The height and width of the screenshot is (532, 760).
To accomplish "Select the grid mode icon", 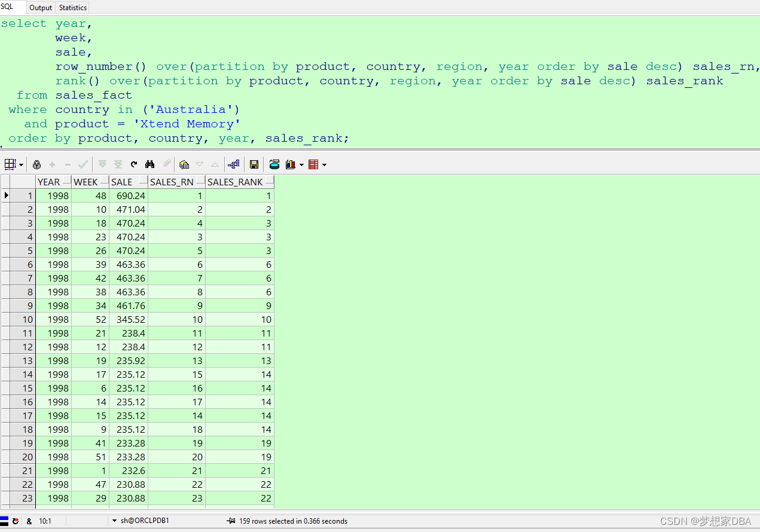I will [10, 164].
